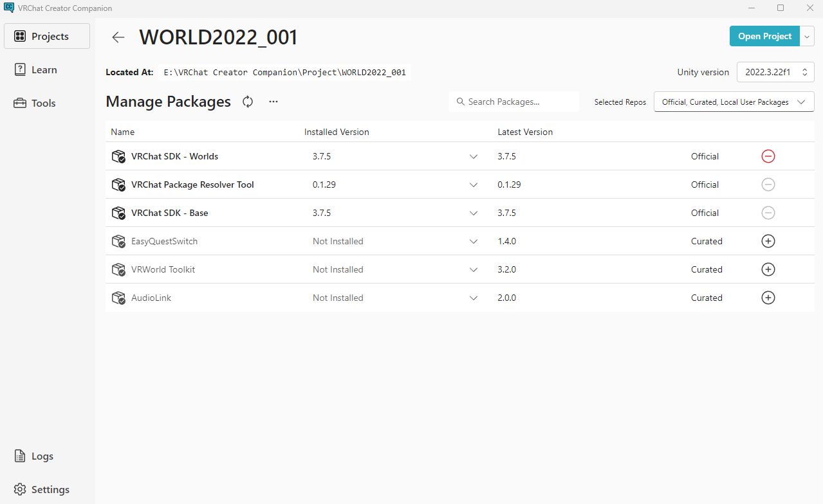This screenshot has width=823, height=504.
Task: Expand version dropdown for Package Resolver Tool
Action: coord(474,184)
